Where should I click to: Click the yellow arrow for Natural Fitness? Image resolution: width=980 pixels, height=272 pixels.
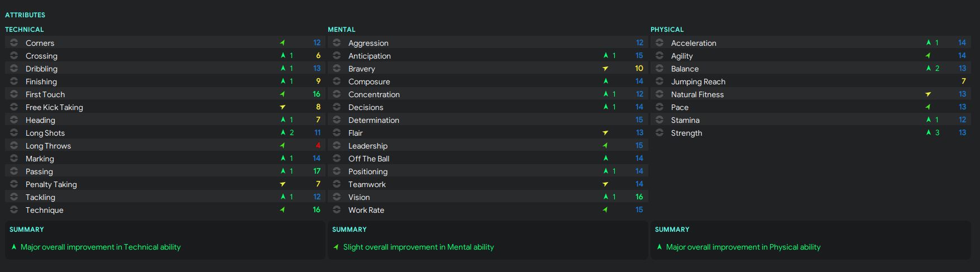click(928, 94)
